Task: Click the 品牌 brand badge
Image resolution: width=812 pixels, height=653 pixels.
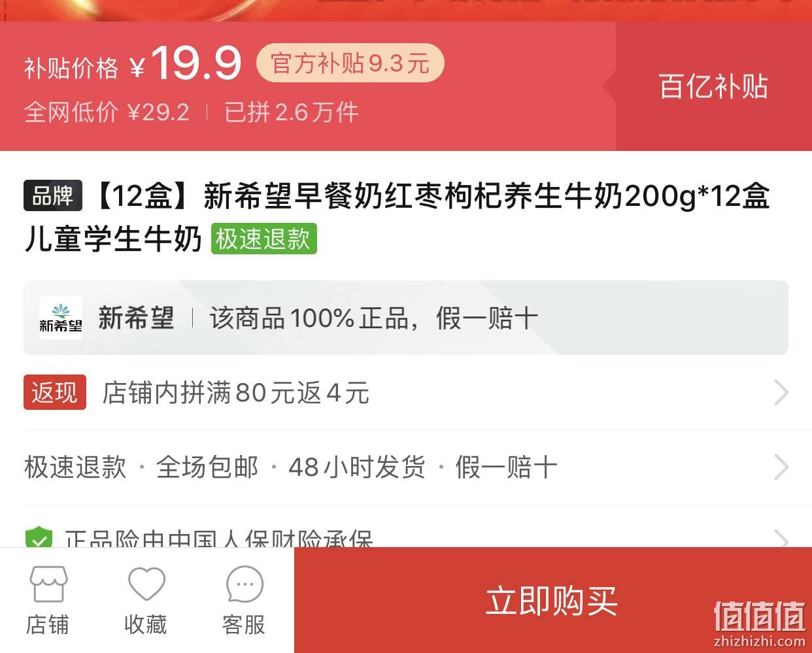Action: [x=53, y=195]
